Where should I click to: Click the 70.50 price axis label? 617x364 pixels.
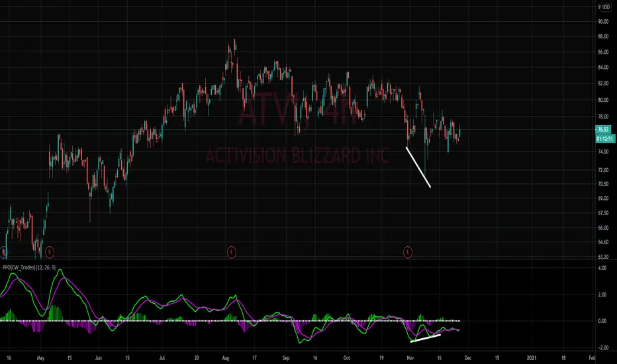click(x=603, y=184)
